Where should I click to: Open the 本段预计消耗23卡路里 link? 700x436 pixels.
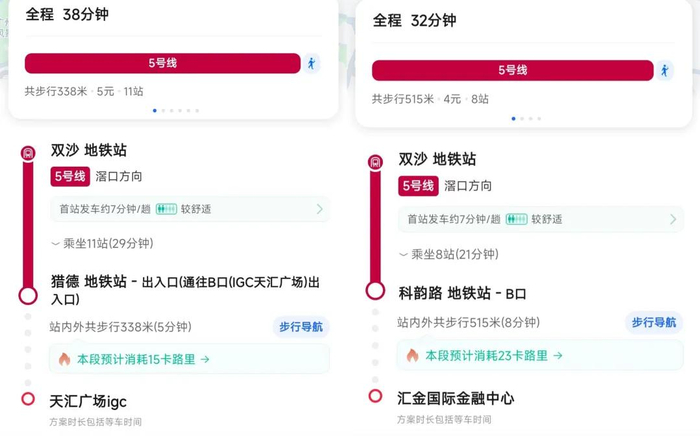point(488,355)
